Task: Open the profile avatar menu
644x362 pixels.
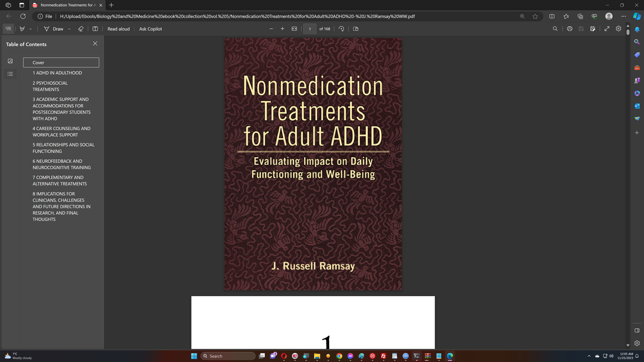Action: click(x=609, y=16)
